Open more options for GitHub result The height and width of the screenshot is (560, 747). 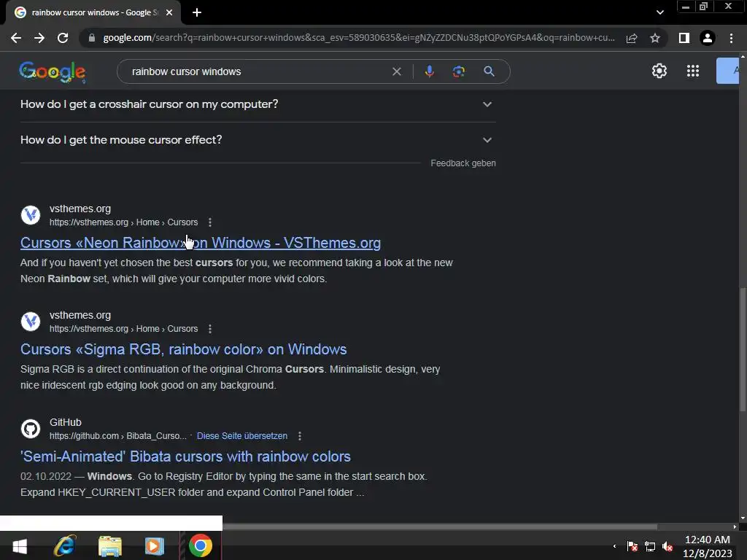[x=300, y=436]
